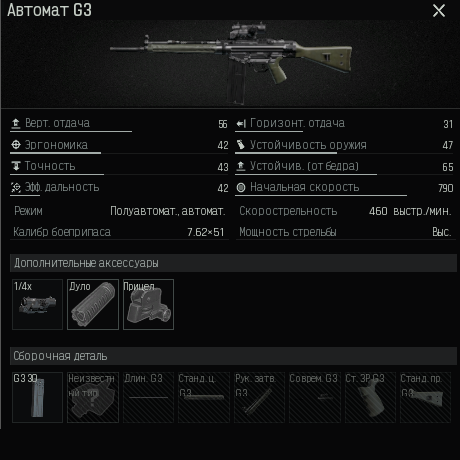Click the Эргономика stat row

(119, 145)
